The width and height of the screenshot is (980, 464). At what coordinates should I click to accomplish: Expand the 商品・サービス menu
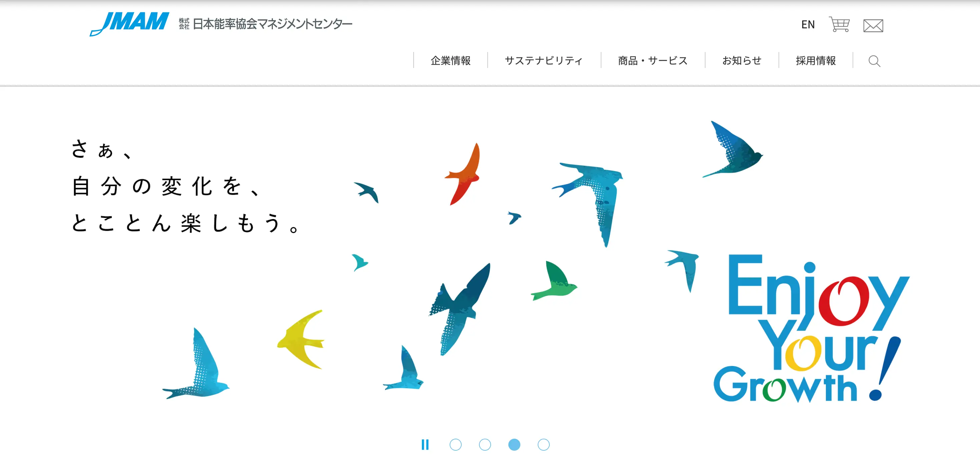tap(653, 60)
